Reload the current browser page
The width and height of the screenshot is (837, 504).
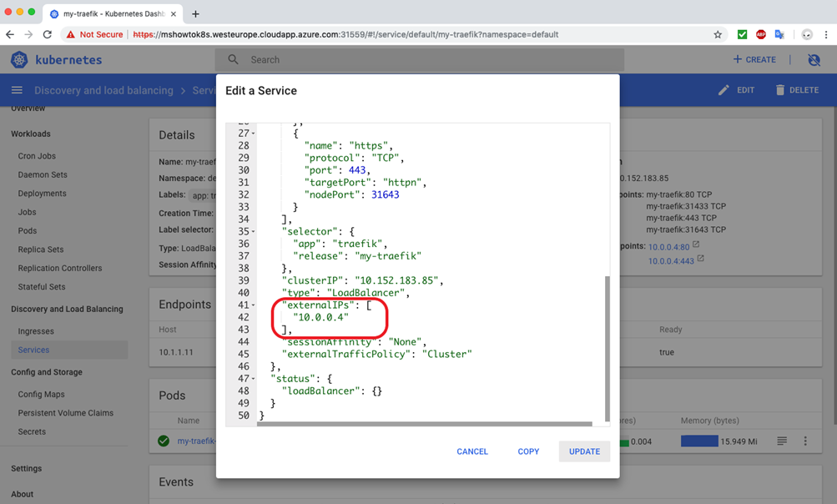click(x=48, y=34)
